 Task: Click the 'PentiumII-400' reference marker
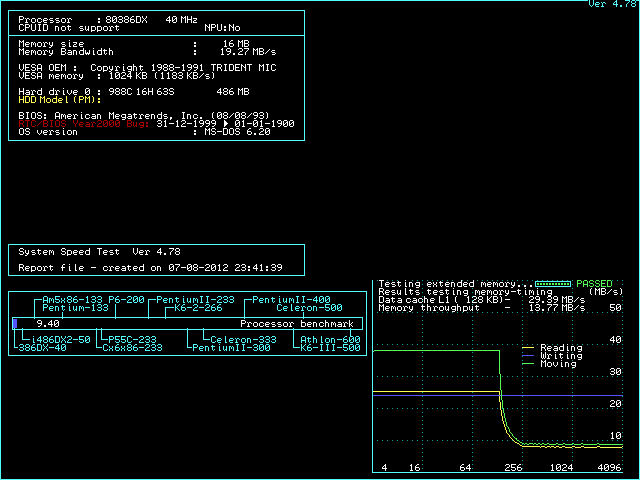[x=291, y=300]
